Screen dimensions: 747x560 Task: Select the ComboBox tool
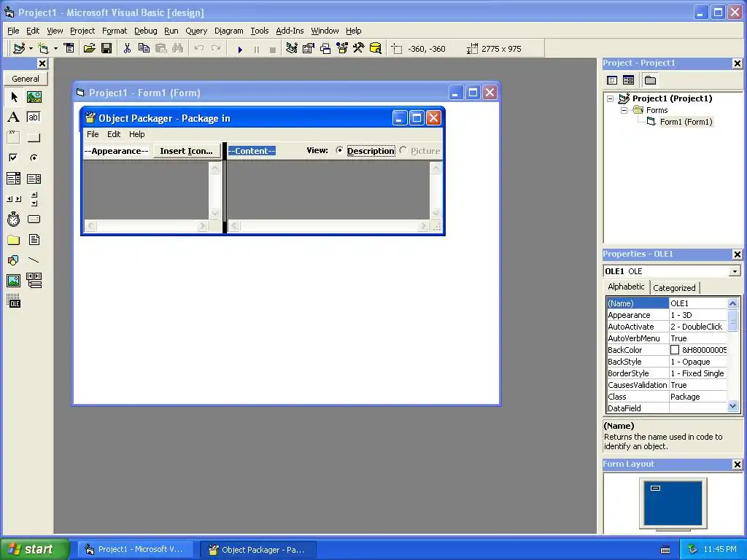(x=14, y=179)
